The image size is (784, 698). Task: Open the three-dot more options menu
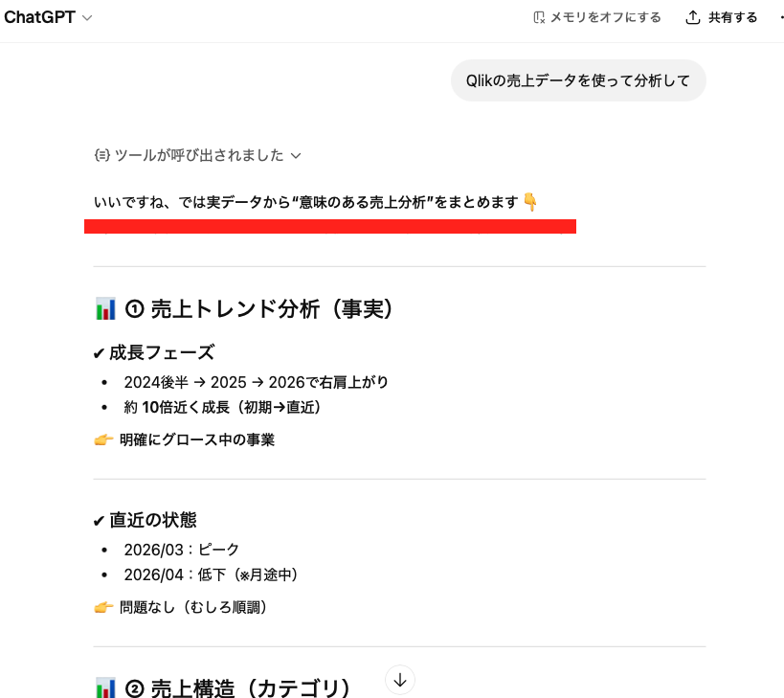779,17
